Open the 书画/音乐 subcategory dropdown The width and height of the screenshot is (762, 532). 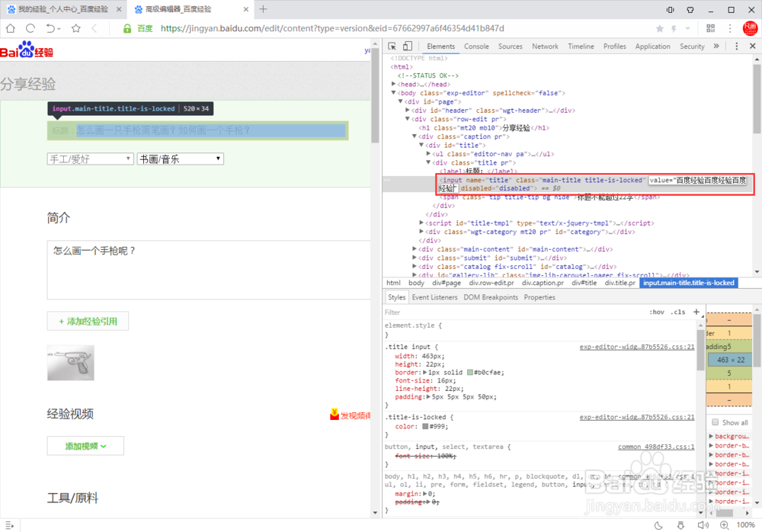[x=181, y=159]
